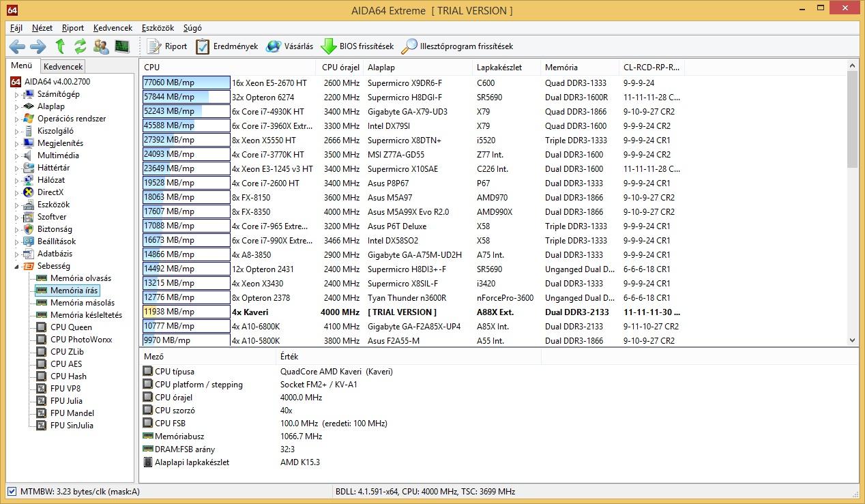The width and height of the screenshot is (865, 504).
Task: Expand the Kiszolgáló tree node
Action: [16, 131]
